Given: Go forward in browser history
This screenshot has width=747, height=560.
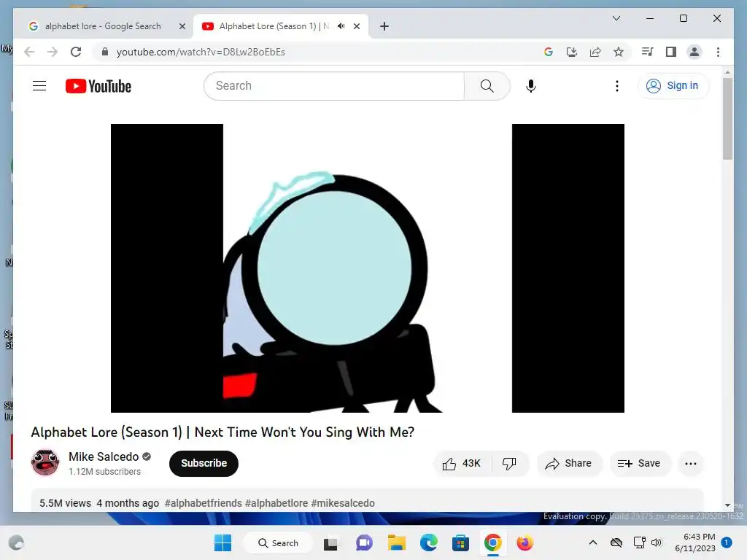Looking at the screenshot, I should tap(53, 52).
